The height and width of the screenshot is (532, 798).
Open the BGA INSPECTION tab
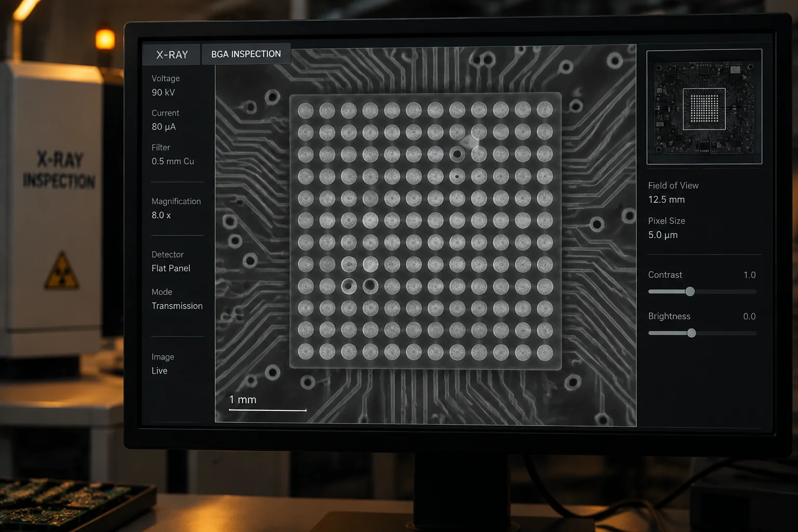(x=246, y=54)
